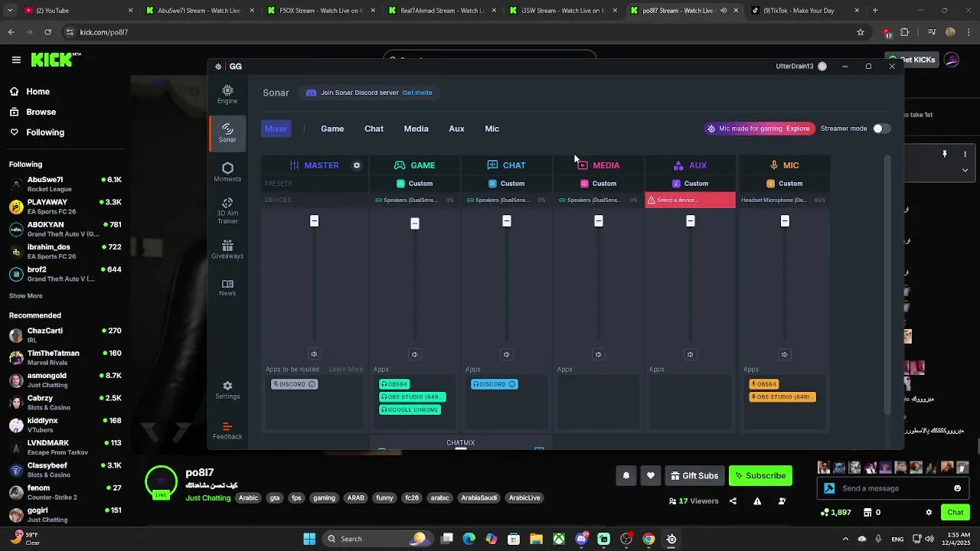Image resolution: width=980 pixels, height=551 pixels.
Task: Click Show more under Following
Action: (26, 296)
